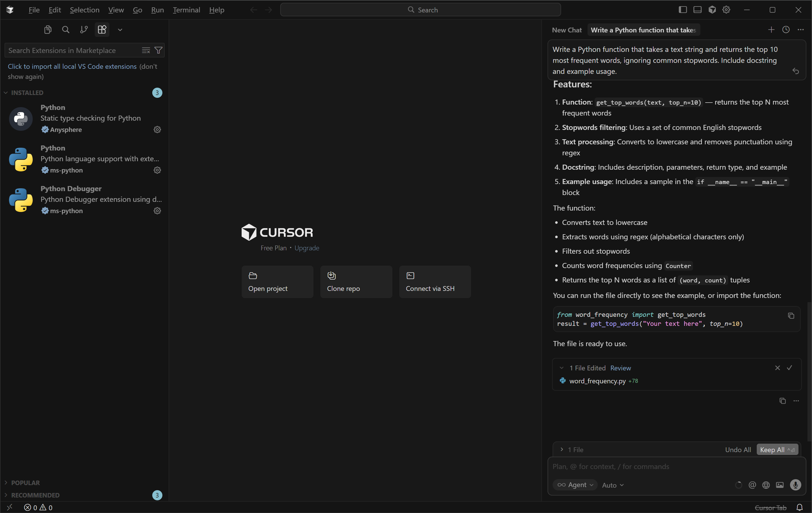Screen dimensions: 812x513
Task: Open the Search view icon
Action: (x=66, y=30)
